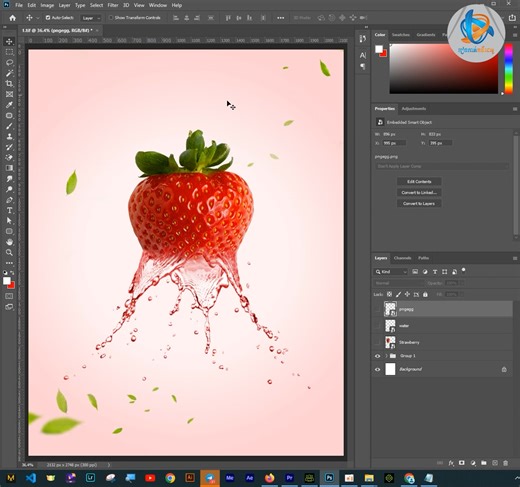Click the share icon at top right

click(512, 18)
